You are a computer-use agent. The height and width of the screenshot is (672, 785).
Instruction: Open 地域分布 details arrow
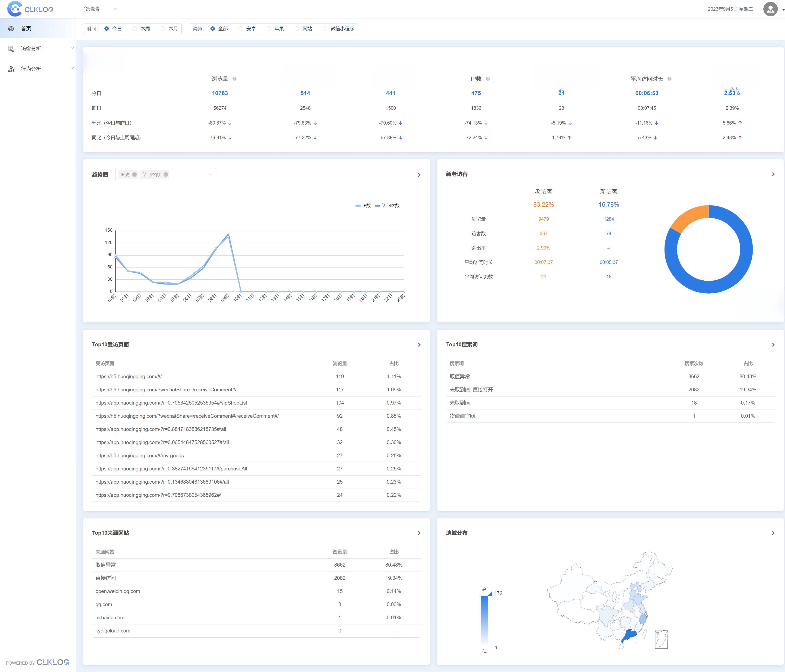pos(773,533)
